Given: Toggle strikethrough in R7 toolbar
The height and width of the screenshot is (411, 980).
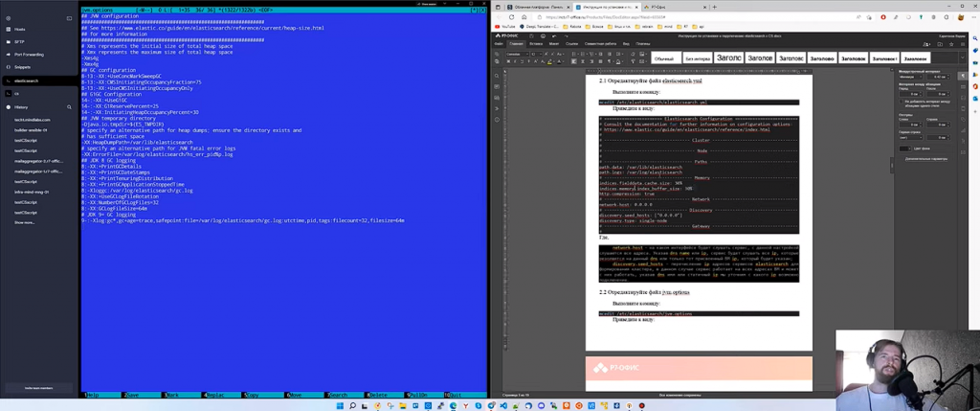Looking at the screenshot, I should [x=528, y=61].
